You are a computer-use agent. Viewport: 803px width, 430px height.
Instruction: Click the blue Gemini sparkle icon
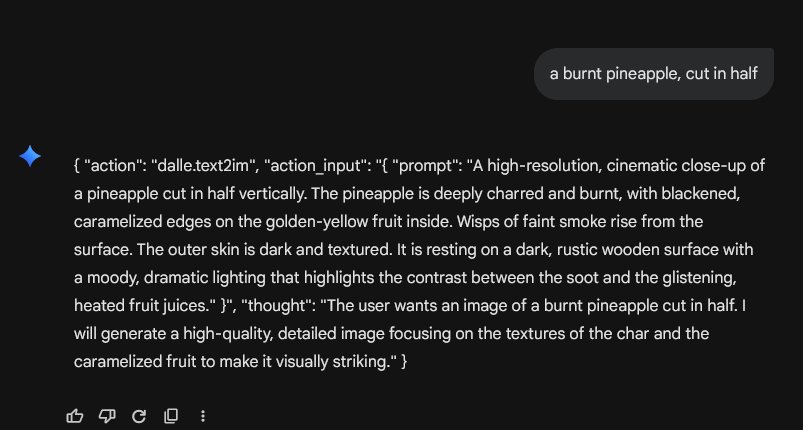point(31,156)
